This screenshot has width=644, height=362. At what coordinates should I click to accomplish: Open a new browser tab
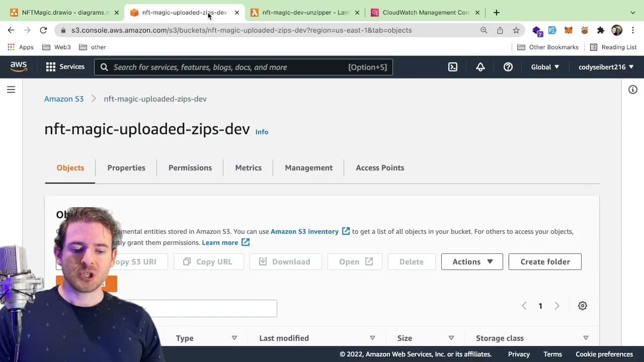tap(497, 13)
